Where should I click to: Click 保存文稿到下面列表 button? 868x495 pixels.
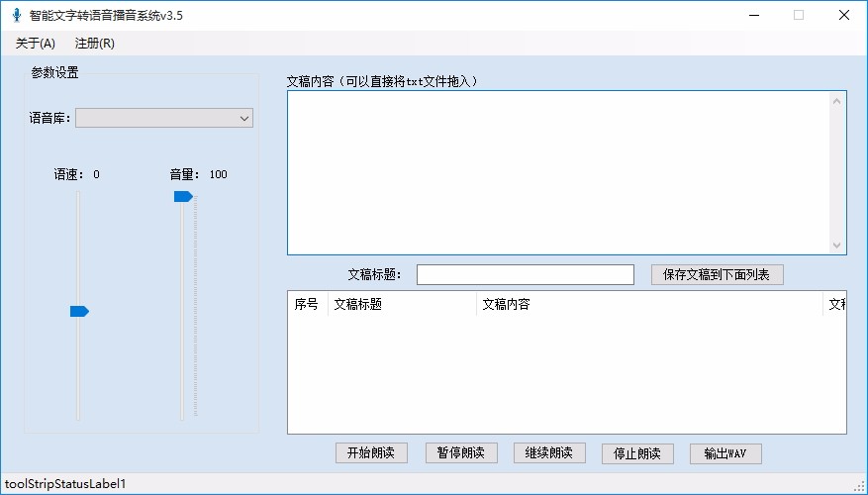point(717,274)
